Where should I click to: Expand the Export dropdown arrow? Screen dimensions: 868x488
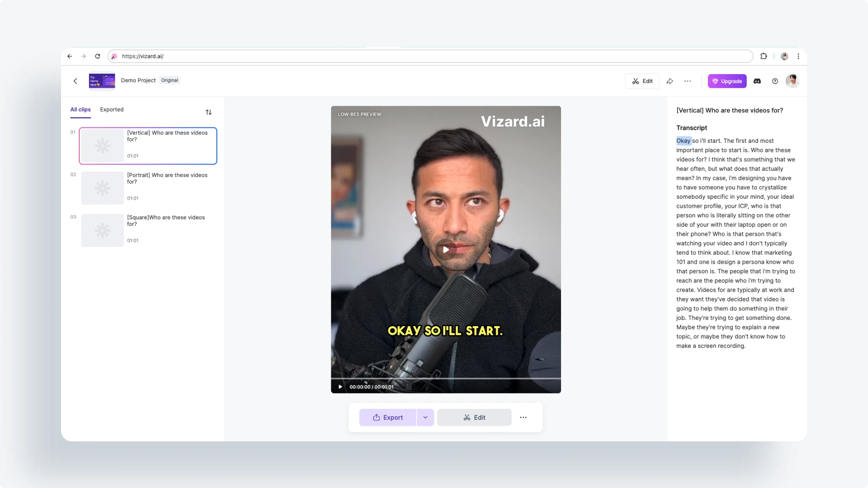click(x=425, y=418)
